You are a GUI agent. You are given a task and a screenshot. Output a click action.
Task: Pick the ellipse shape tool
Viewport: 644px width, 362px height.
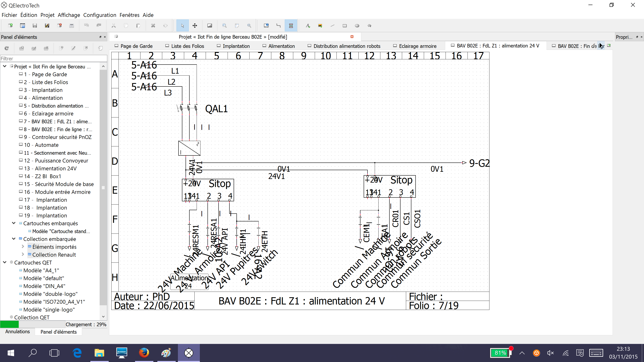pyautogui.click(x=357, y=26)
